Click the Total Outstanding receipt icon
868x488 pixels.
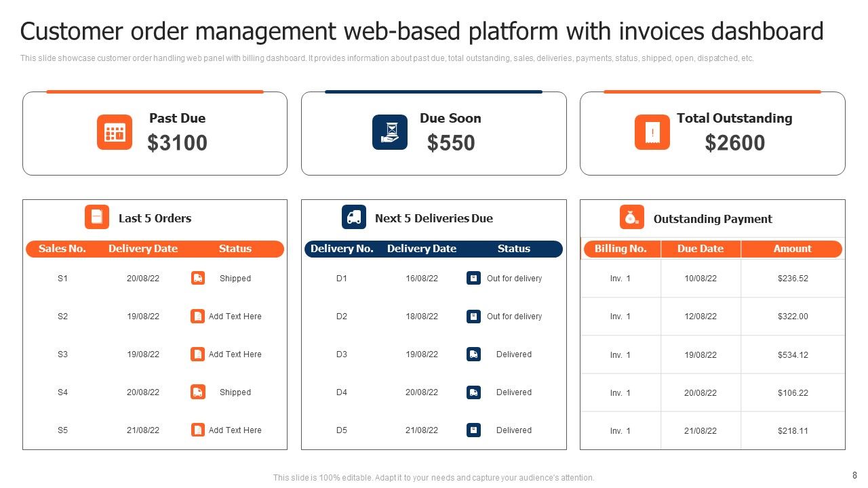coord(652,132)
